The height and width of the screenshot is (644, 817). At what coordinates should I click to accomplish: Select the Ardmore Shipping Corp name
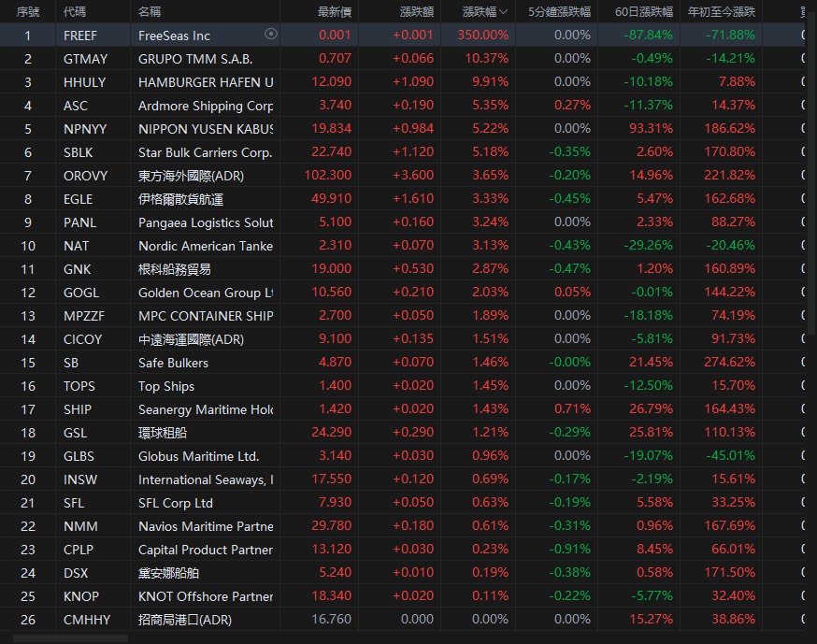[206, 106]
